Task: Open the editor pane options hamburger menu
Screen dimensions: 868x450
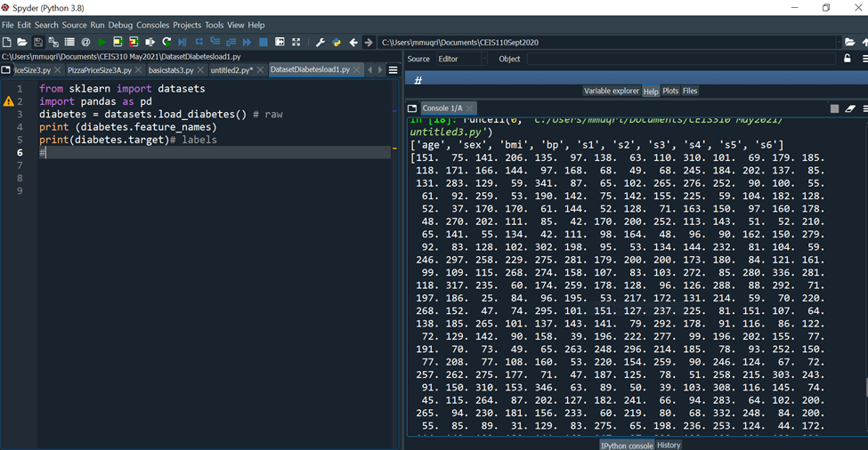Action: (x=393, y=69)
